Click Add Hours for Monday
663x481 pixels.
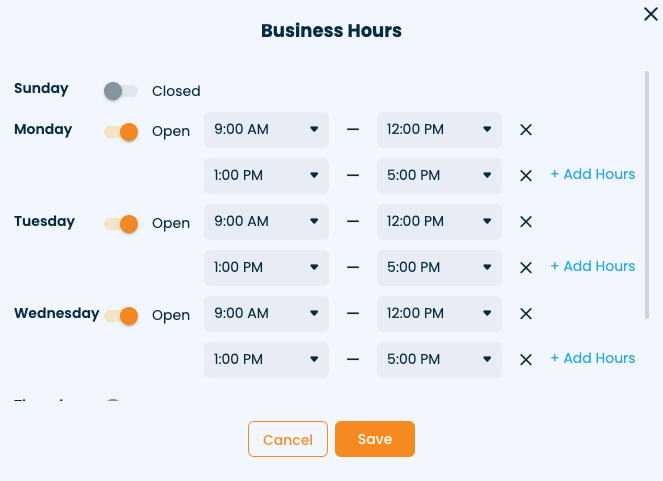click(x=592, y=174)
